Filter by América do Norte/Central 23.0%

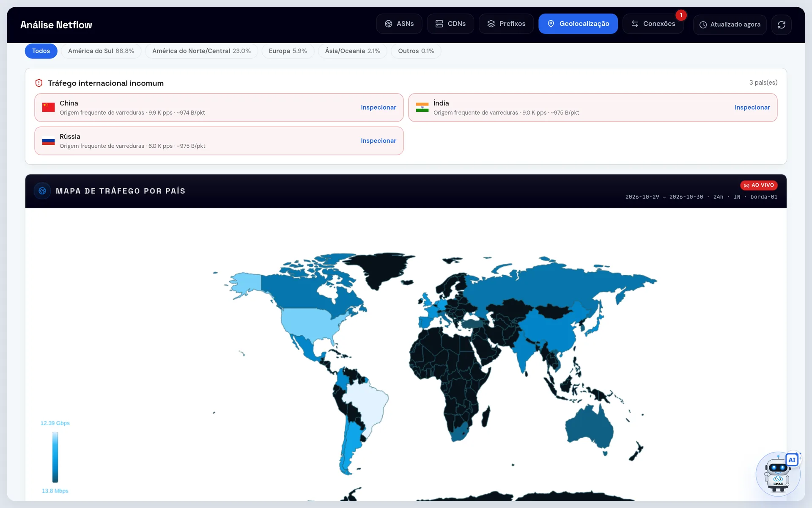201,51
